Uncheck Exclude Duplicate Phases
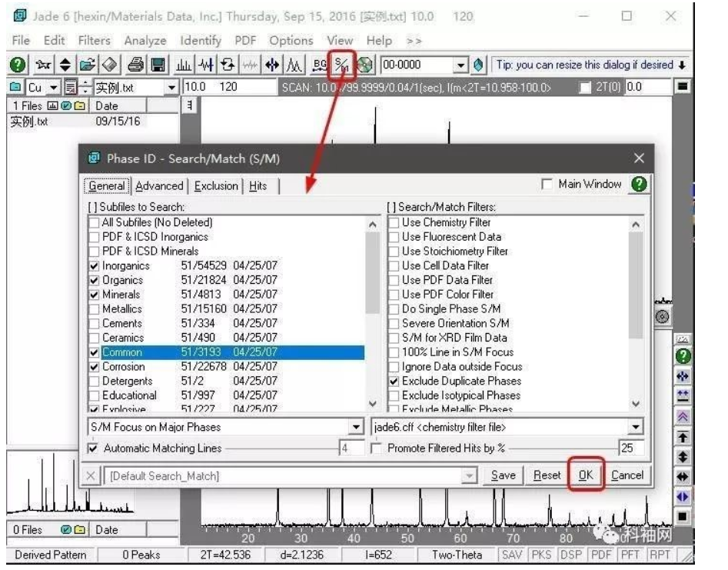Viewport: 728px width, 570px height. 394,381
